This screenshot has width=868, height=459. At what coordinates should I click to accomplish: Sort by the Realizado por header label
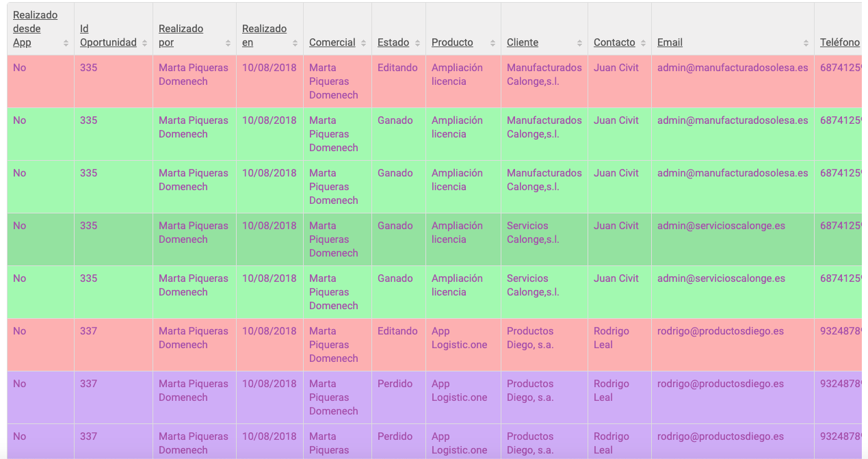tap(181, 36)
